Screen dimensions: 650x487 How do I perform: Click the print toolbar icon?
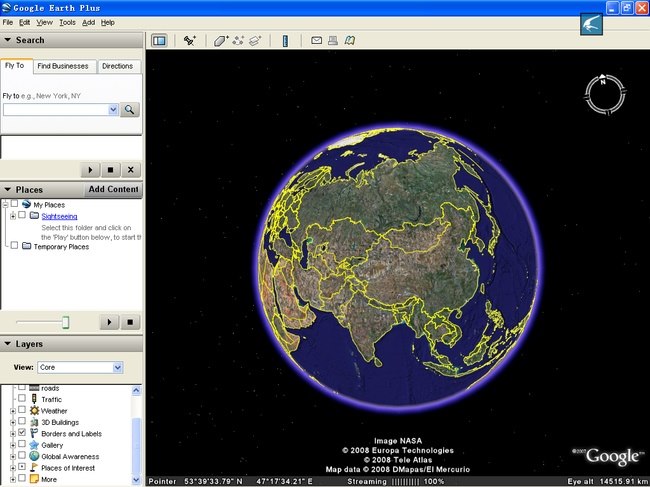pos(332,41)
